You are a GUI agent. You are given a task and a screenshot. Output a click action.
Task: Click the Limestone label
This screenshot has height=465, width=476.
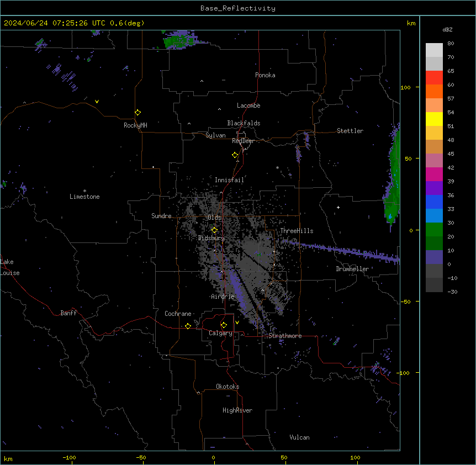84,197
